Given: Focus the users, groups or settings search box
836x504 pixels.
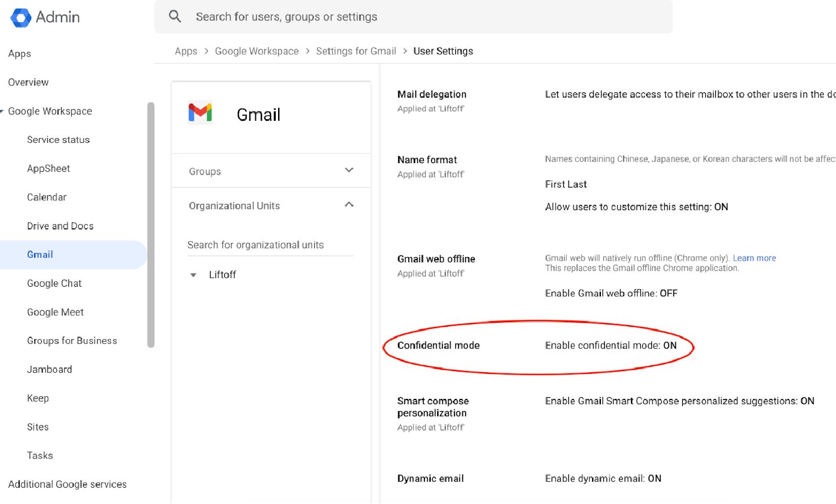Looking at the screenshot, I should click(413, 17).
